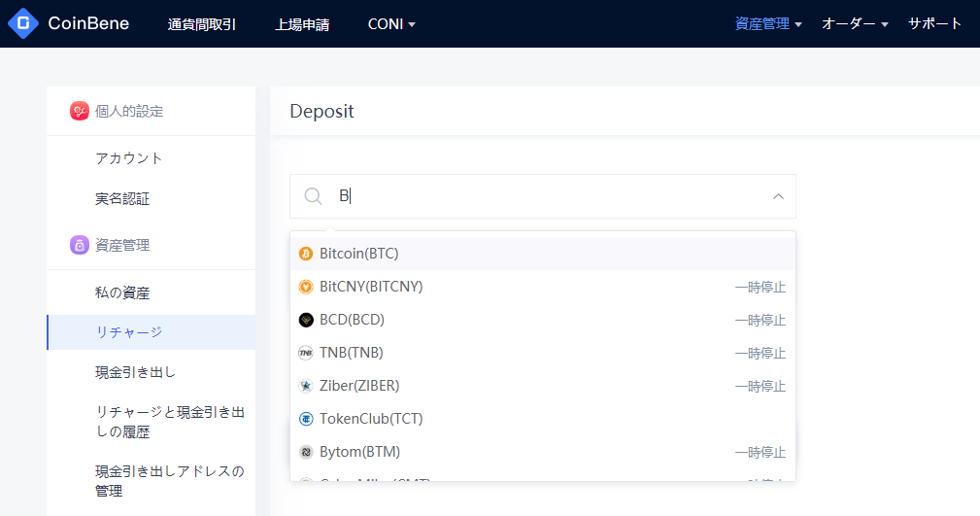
Task: Click the 個人的設定 section heading
Action: coord(129,112)
